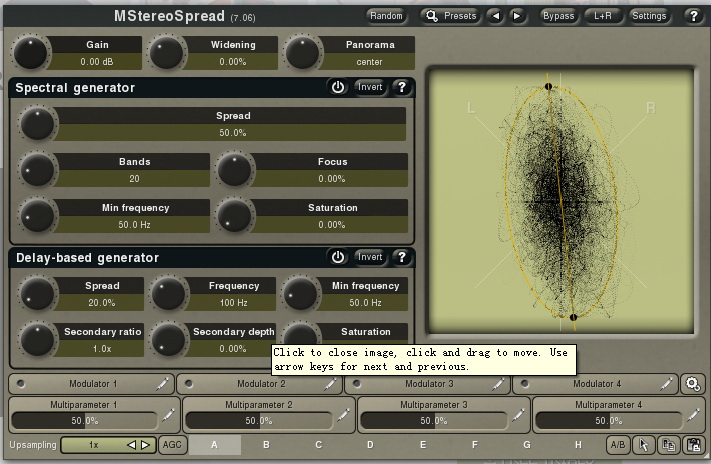The width and height of the screenshot is (711, 464).
Task: Switch to preset slot H
Action: pyautogui.click(x=578, y=445)
